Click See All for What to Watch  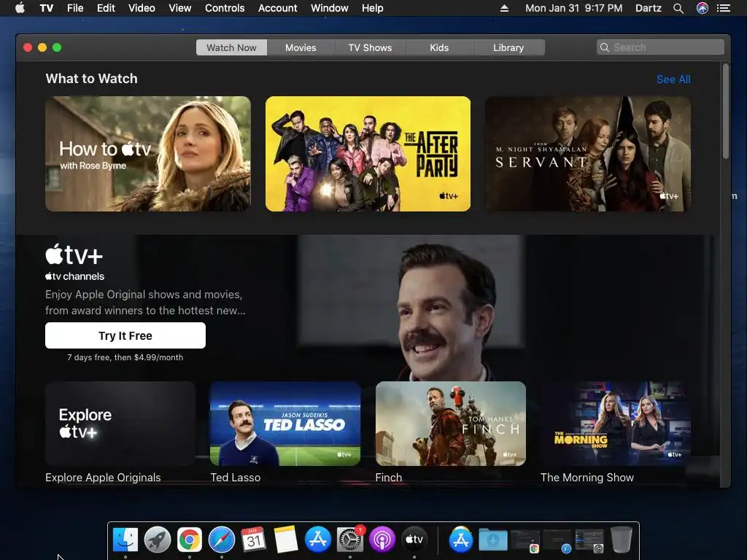(x=673, y=79)
